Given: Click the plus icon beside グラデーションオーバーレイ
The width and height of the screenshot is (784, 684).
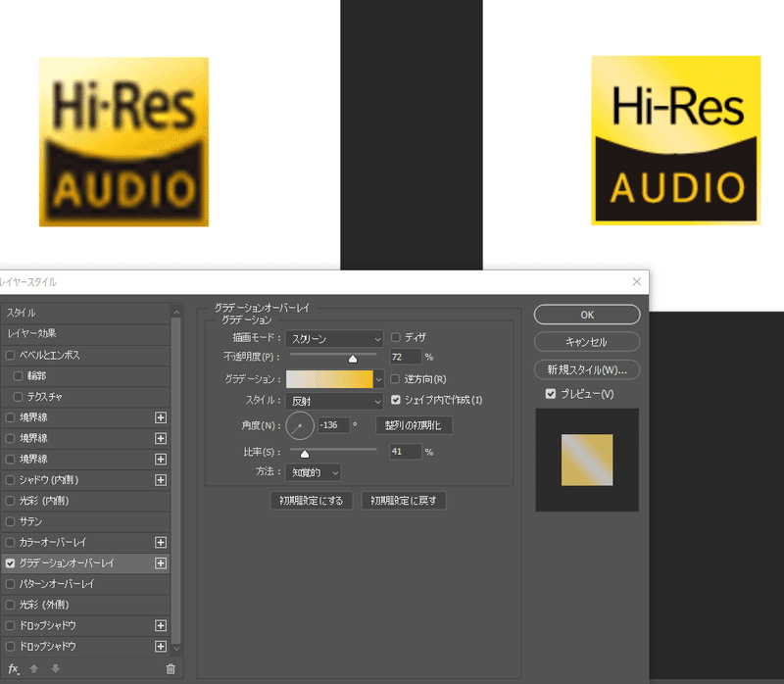Looking at the screenshot, I should point(161,563).
